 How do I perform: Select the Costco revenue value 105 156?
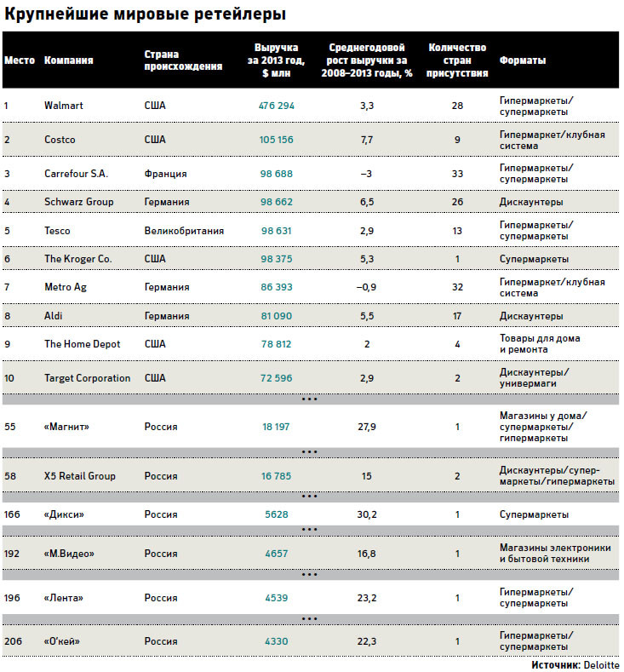click(276, 140)
